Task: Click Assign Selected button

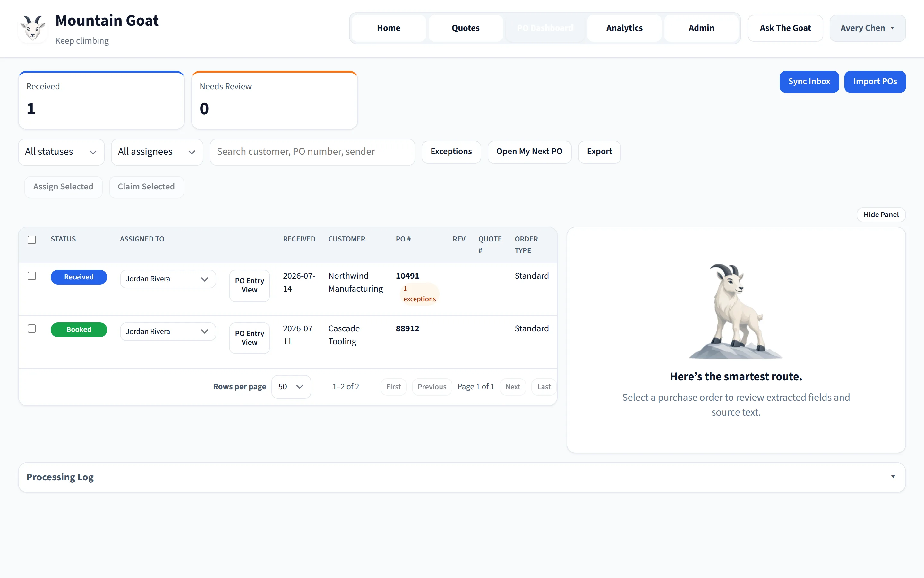Action: pyautogui.click(x=64, y=187)
